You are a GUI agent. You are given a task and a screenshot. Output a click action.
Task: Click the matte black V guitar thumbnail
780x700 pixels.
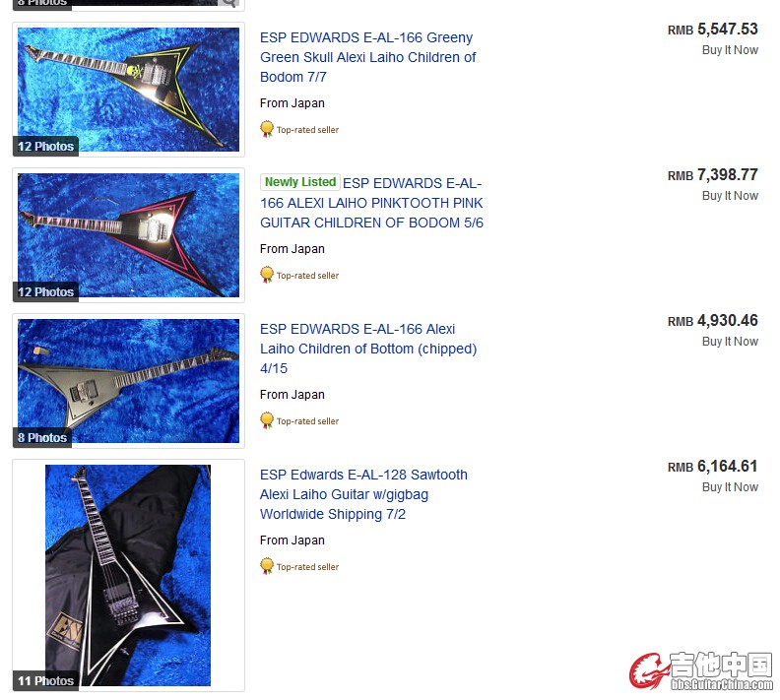coord(128,381)
